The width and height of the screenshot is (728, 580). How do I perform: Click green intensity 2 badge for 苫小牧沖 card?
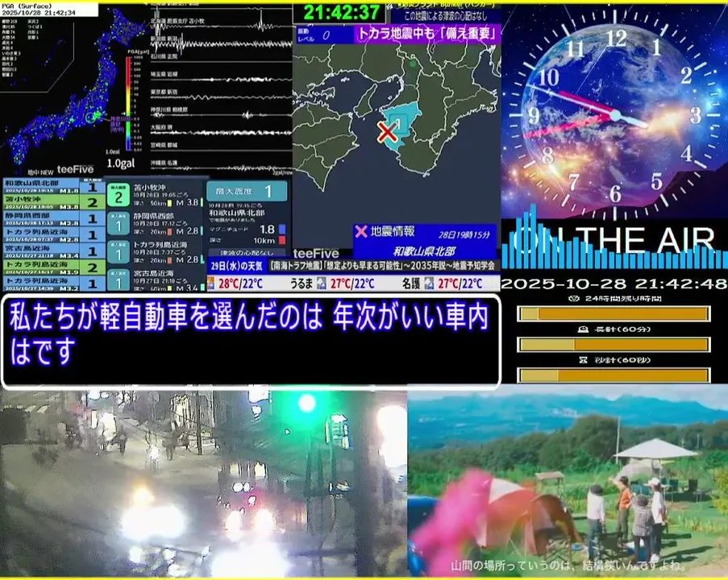pos(119,195)
